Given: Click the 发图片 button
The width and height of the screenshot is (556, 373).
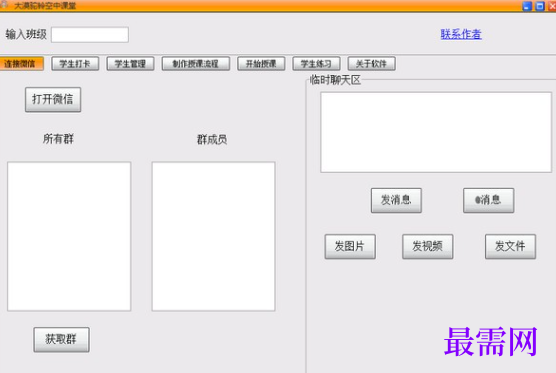Looking at the screenshot, I should pos(350,246).
